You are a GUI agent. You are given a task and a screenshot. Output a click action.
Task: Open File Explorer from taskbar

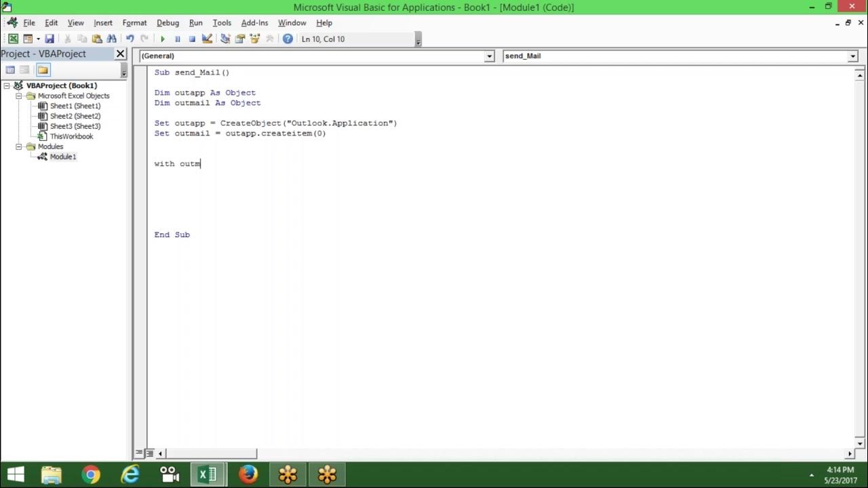pos(52,474)
